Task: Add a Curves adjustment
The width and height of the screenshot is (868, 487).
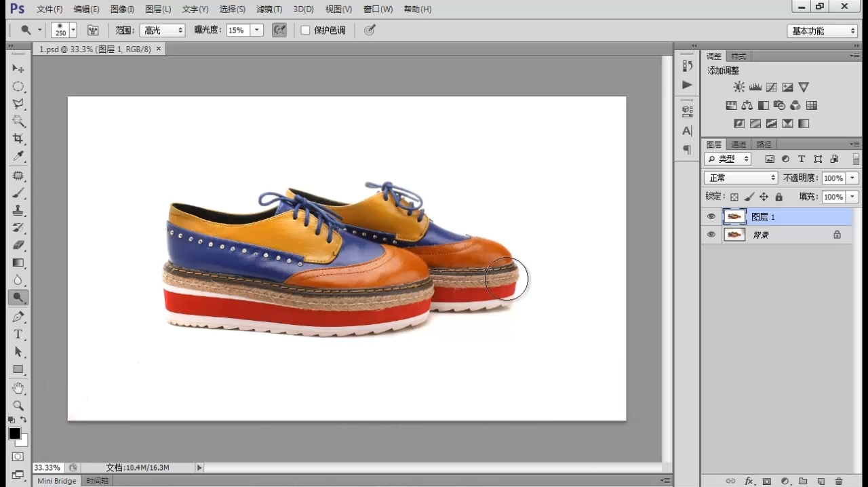Action: tap(772, 87)
